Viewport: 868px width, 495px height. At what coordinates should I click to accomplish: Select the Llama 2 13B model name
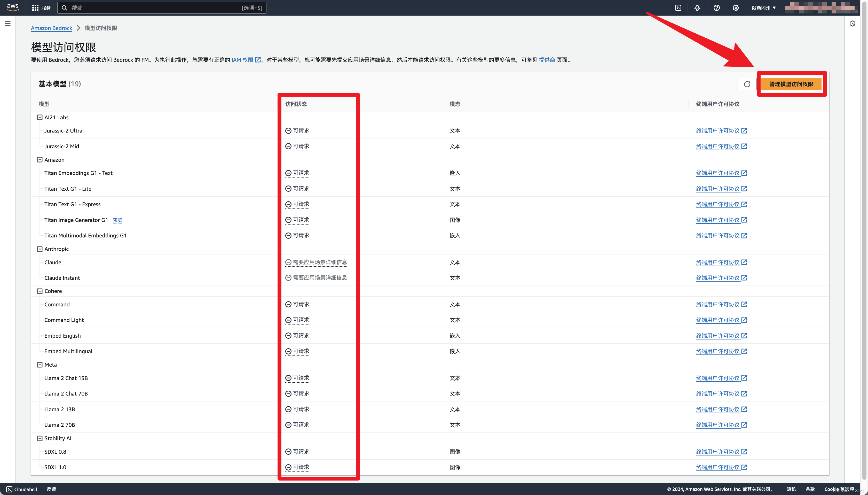coord(59,409)
